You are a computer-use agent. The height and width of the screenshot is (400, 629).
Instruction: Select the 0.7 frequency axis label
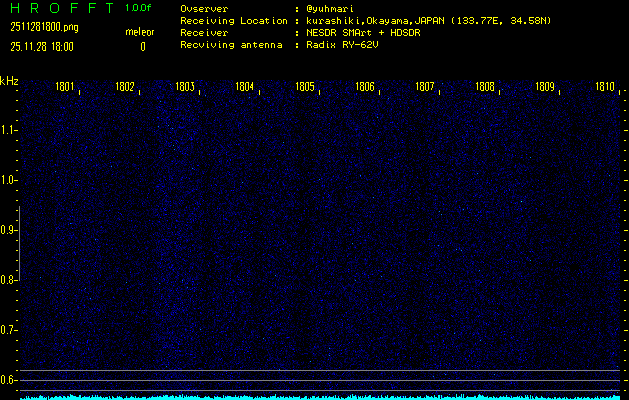9,330
